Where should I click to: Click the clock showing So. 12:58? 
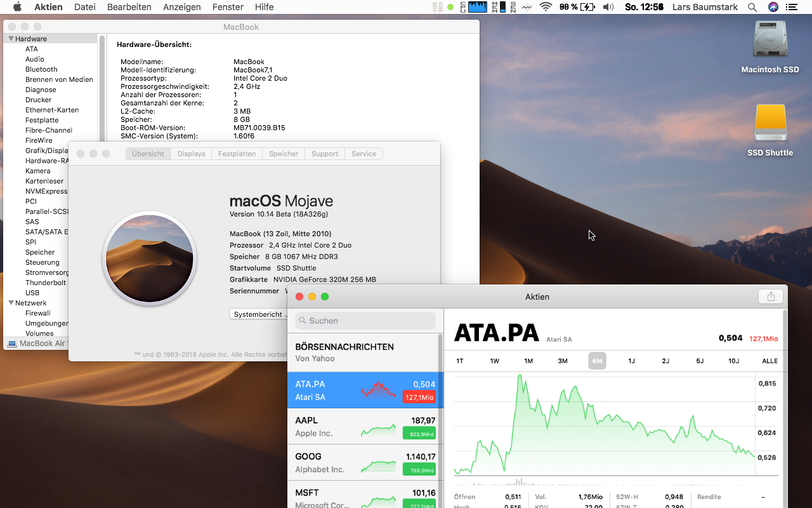(x=644, y=7)
